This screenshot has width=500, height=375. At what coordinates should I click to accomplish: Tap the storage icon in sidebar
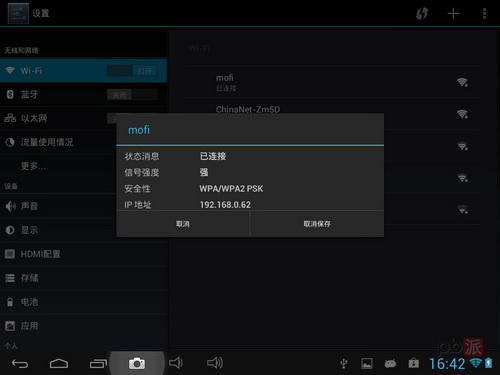coord(10,278)
